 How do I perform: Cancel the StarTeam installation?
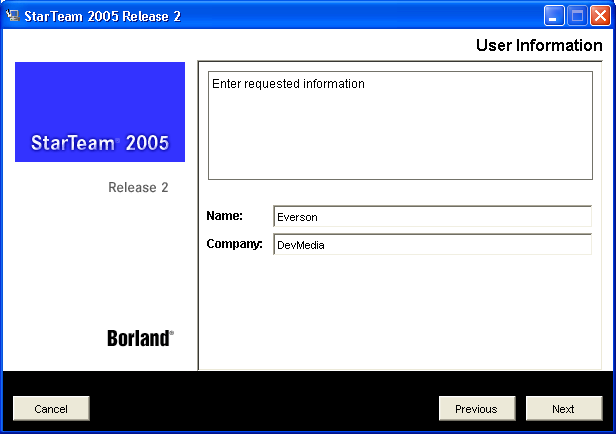tap(51, 408)
